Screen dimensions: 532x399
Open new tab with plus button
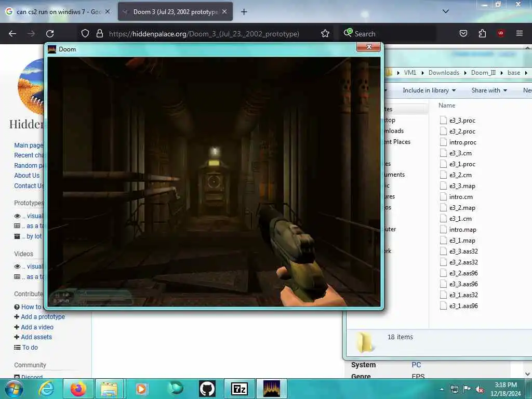point(244,12)
